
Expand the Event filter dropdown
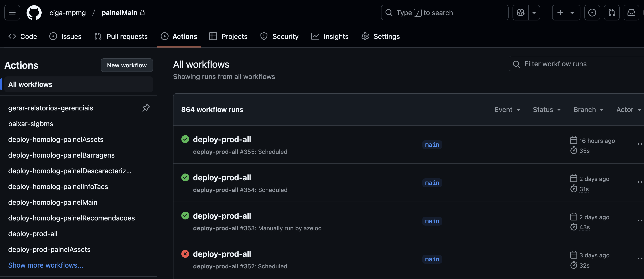coord(507,110)
